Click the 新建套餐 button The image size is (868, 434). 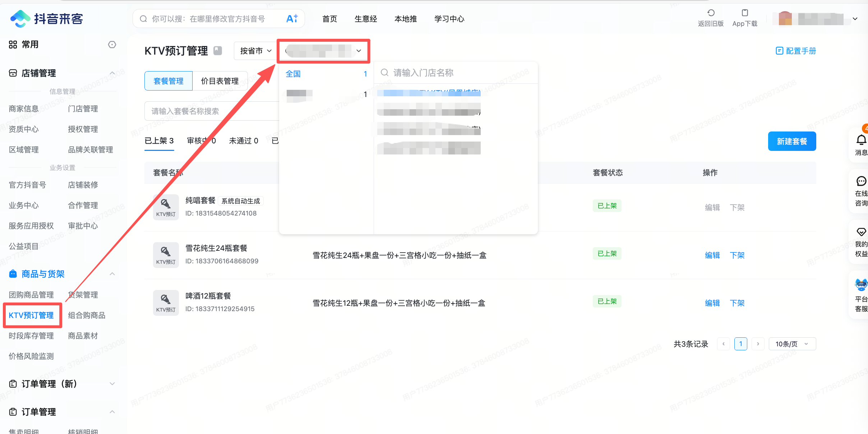pos(791,142)
